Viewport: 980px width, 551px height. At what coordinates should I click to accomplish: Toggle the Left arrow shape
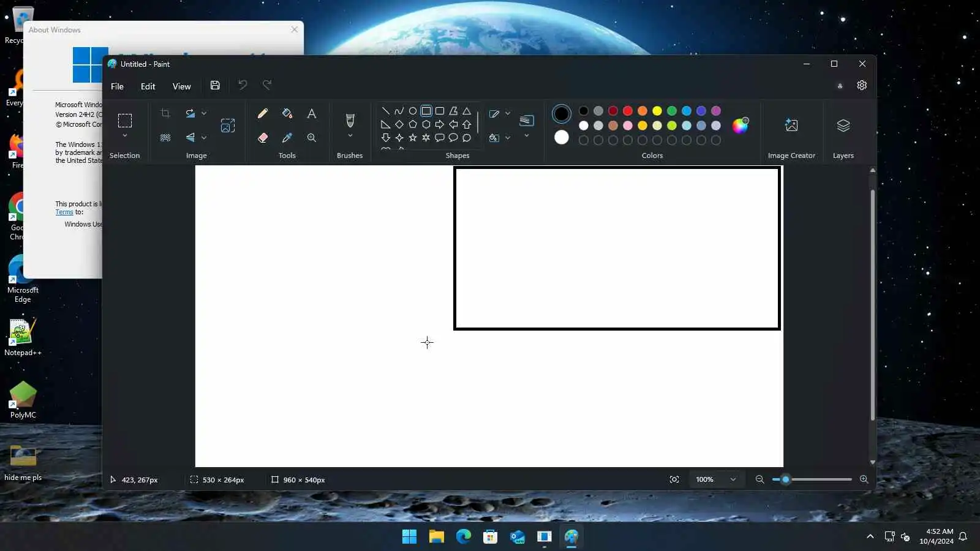(453, 124)
